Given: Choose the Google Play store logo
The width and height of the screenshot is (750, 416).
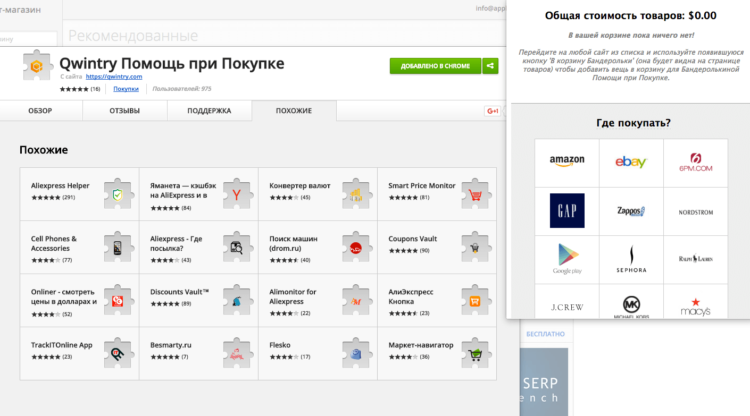Looking at the screenshot, I should point(567,259).
